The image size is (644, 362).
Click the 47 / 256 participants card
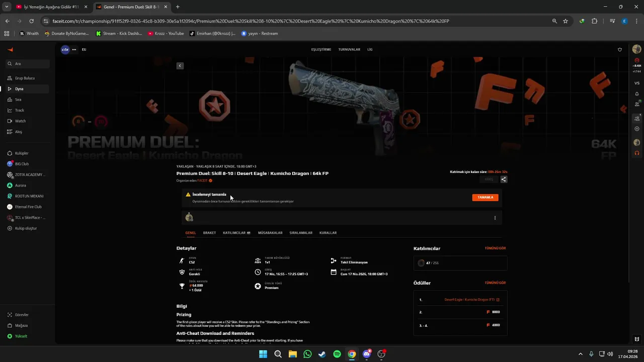460,263
